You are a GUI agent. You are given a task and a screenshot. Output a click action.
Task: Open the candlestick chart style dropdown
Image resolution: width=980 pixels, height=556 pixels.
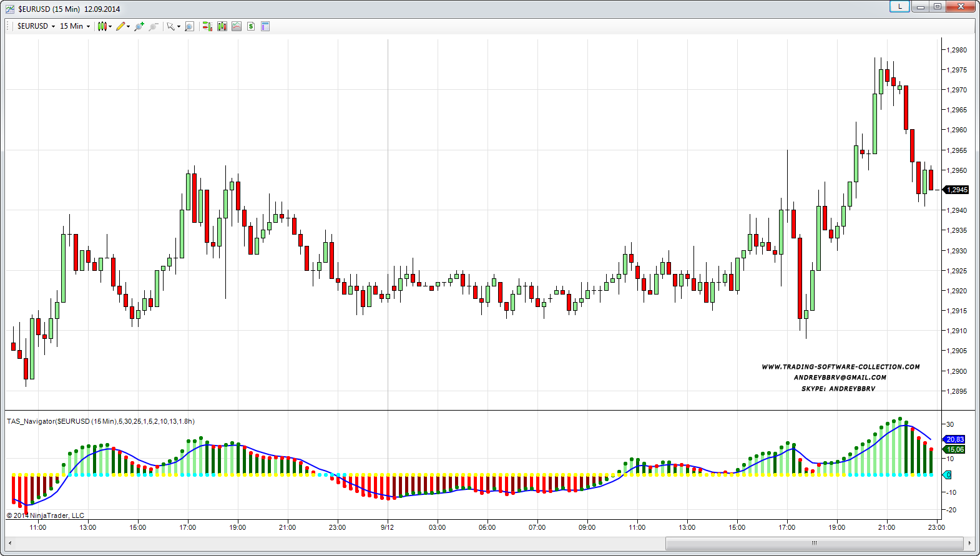coord(104,26)
